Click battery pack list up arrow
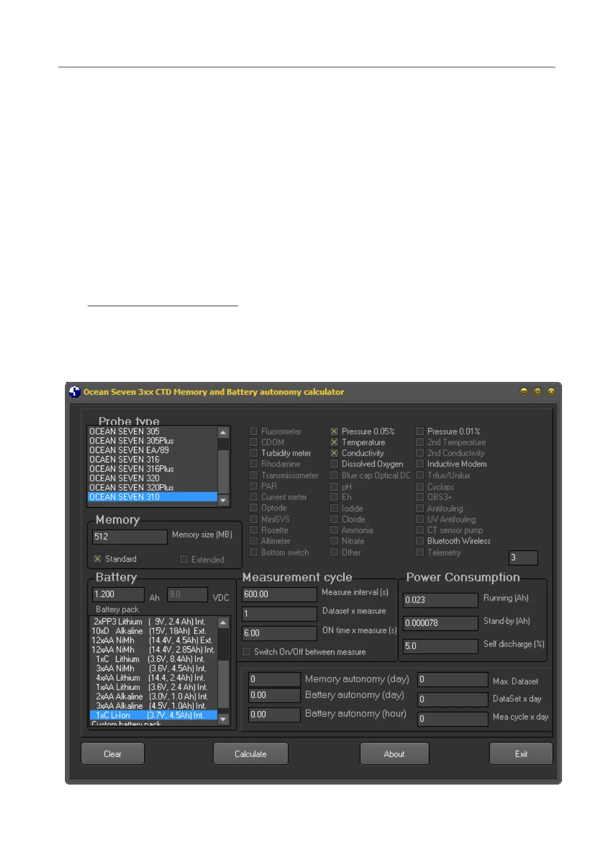The image size is (614, 868). tap(223, 623)
